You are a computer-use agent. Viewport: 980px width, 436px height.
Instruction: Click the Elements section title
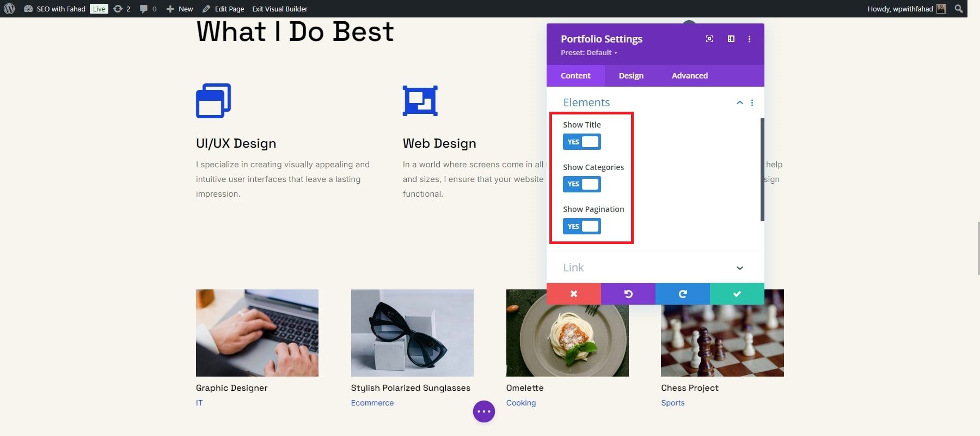586,102
